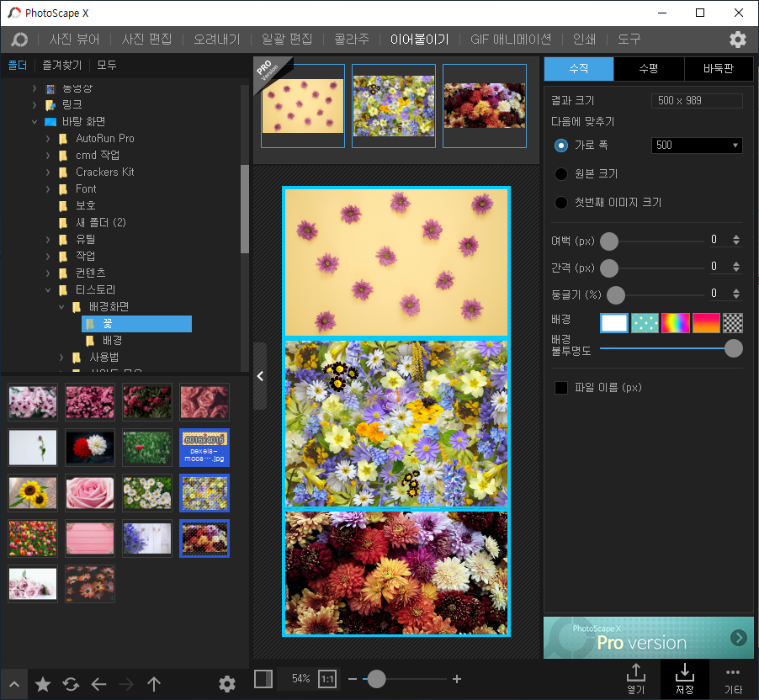Collapse left panel with arrow handle
The height and width of the screenshot is (700, 759).
[x=260, y=376]
